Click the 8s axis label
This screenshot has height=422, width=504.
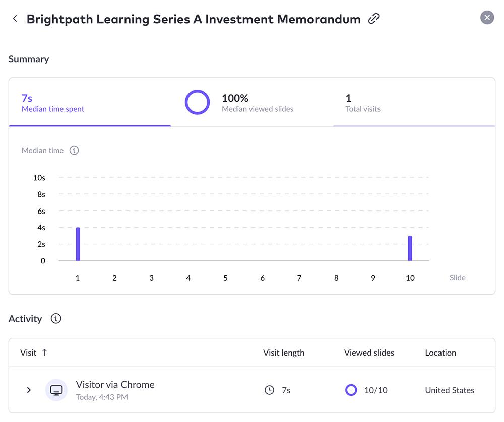(41, 194)
